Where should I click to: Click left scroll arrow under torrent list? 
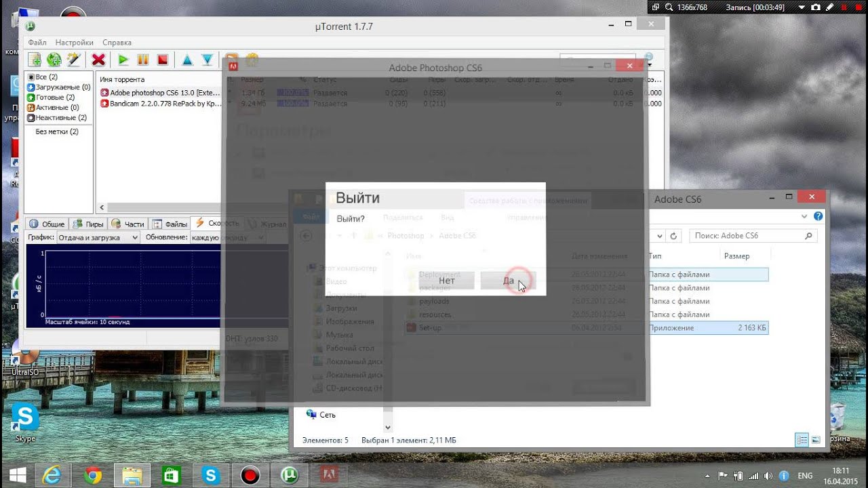click(102, 208)
